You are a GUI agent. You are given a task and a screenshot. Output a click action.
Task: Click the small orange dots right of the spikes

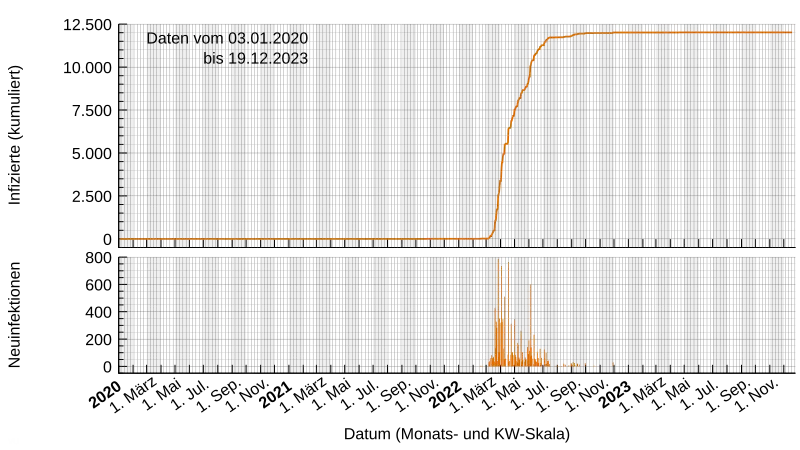[570, 364]
